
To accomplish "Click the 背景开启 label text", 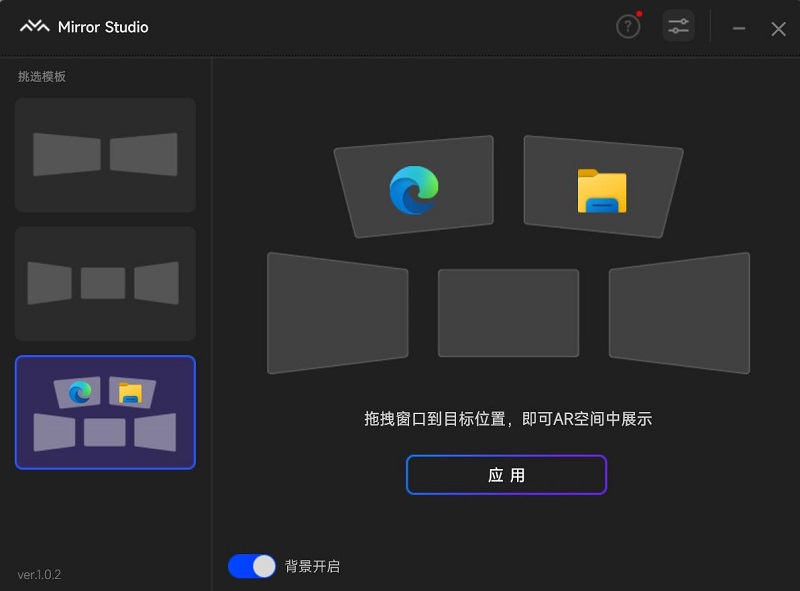I will point(312,566).
